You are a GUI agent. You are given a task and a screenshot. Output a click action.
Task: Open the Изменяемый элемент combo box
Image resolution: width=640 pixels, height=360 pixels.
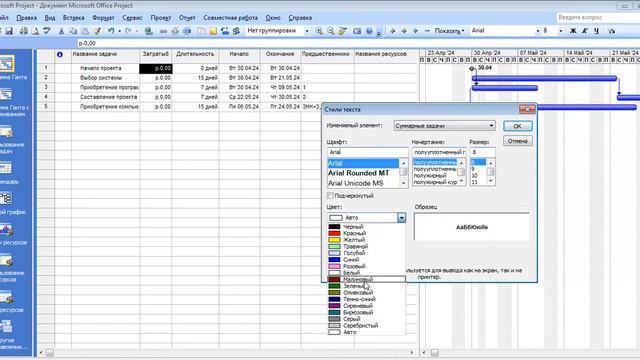click(x=444, y=126)
